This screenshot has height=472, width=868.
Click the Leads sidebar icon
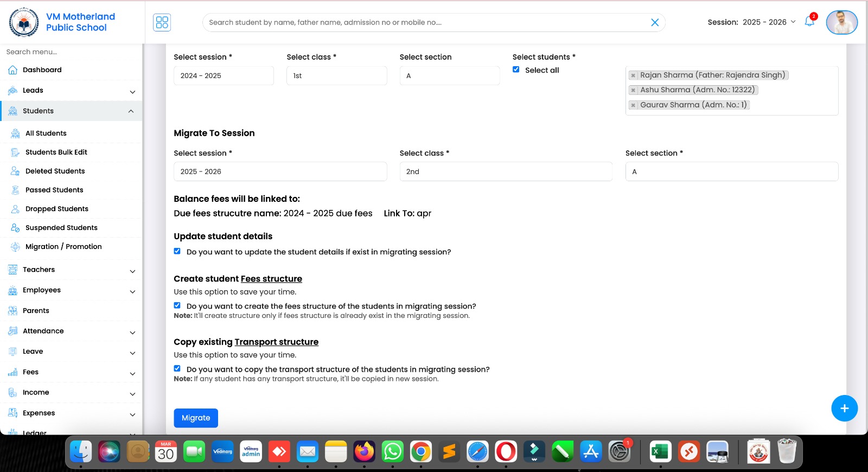pos(13,91)
